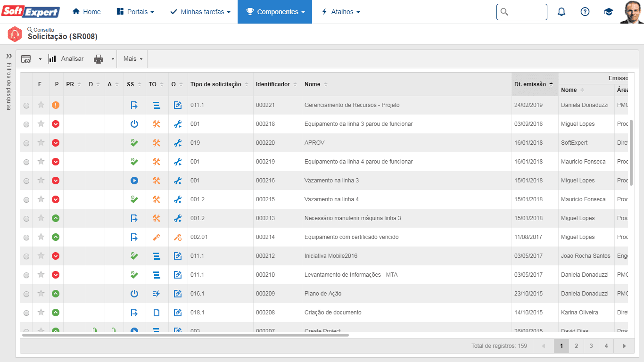This screenshot has height=362, width=644.
Task: Sort by Nome column header
Action: coord(406,84)
